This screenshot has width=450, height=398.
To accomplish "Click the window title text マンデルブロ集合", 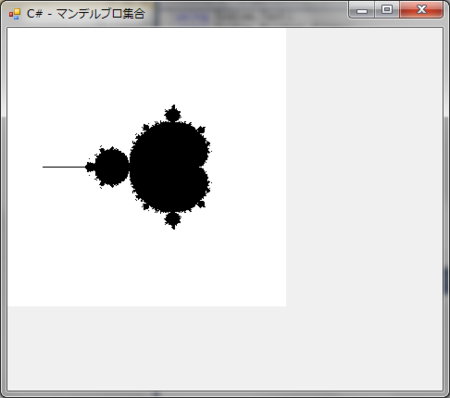I will click(x=100, y=14).
